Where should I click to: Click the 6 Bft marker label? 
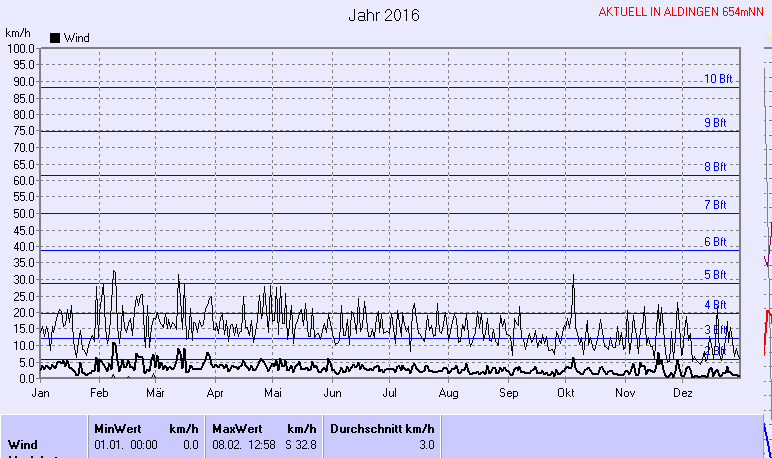(x=715, y=242)
